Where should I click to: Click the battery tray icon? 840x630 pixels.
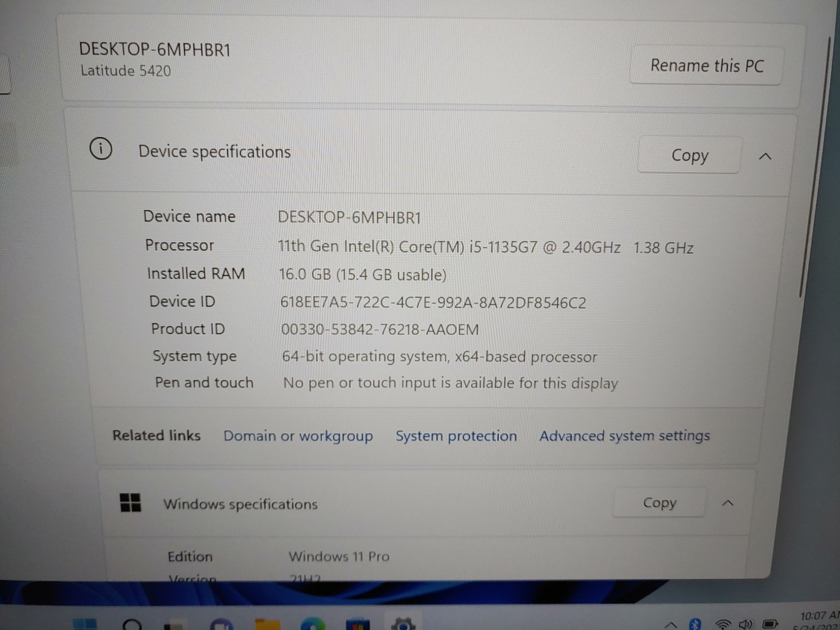[x=771, y=624]
